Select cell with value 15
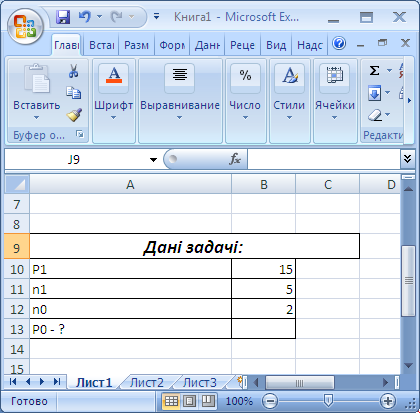 tap(263, 269)
